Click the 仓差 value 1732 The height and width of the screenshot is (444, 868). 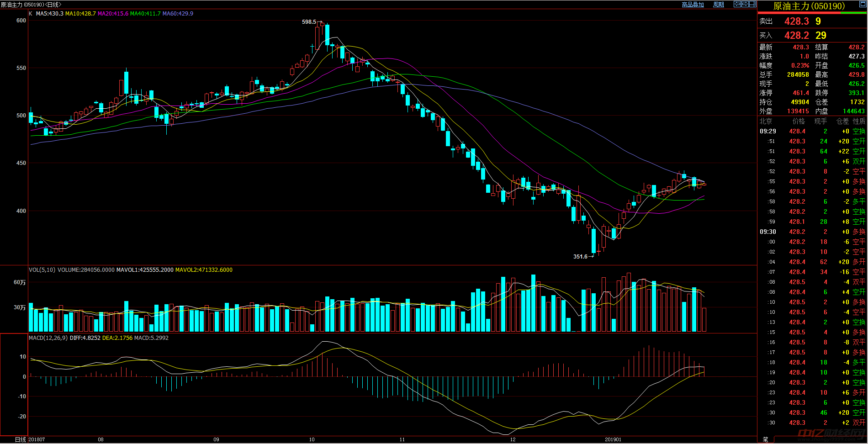[x=857, y=102]
